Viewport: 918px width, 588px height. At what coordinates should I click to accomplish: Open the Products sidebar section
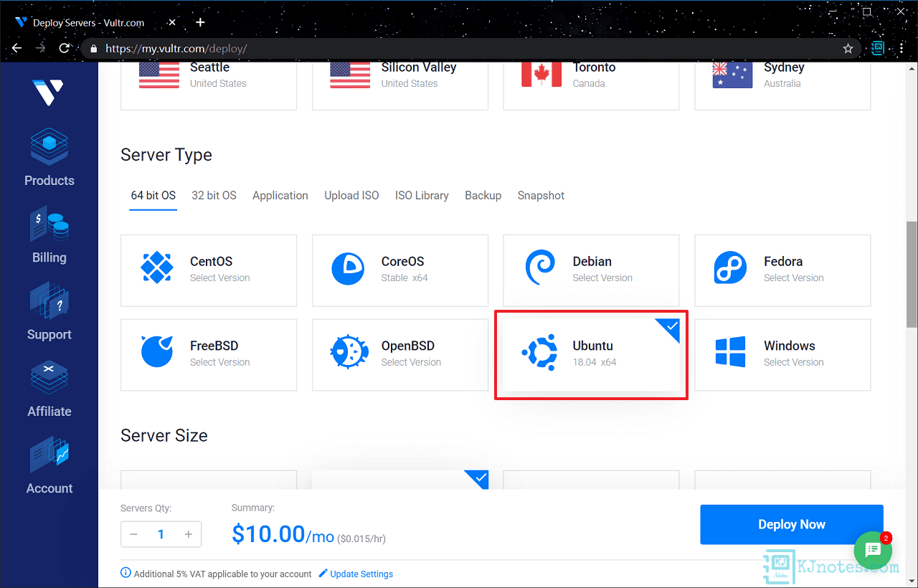coord(49,156)
